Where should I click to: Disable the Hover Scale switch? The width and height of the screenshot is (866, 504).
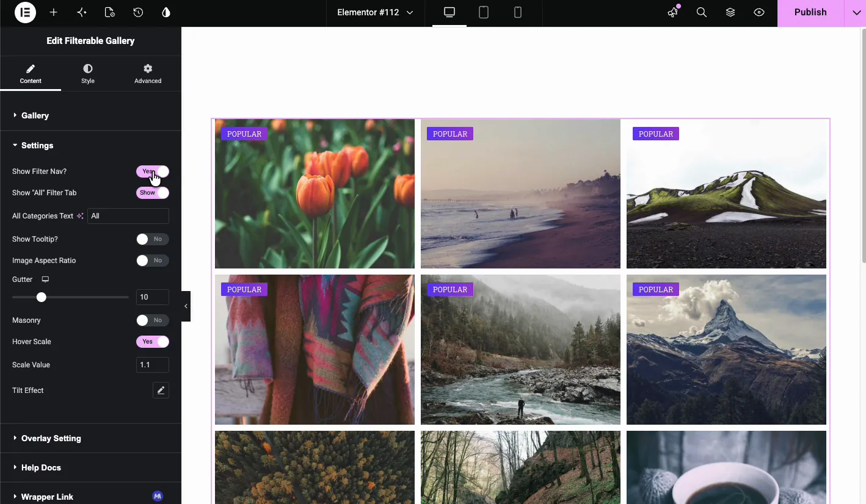coord(153,342)
